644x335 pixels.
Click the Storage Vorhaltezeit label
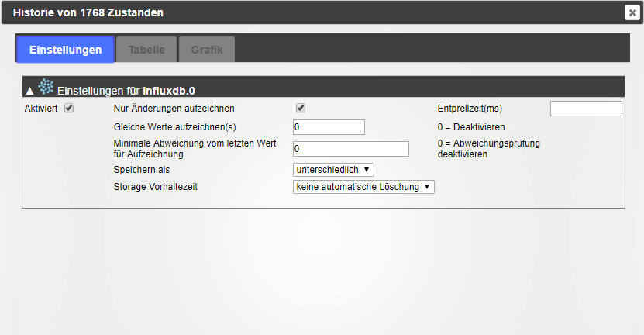[x=156, y=187]
